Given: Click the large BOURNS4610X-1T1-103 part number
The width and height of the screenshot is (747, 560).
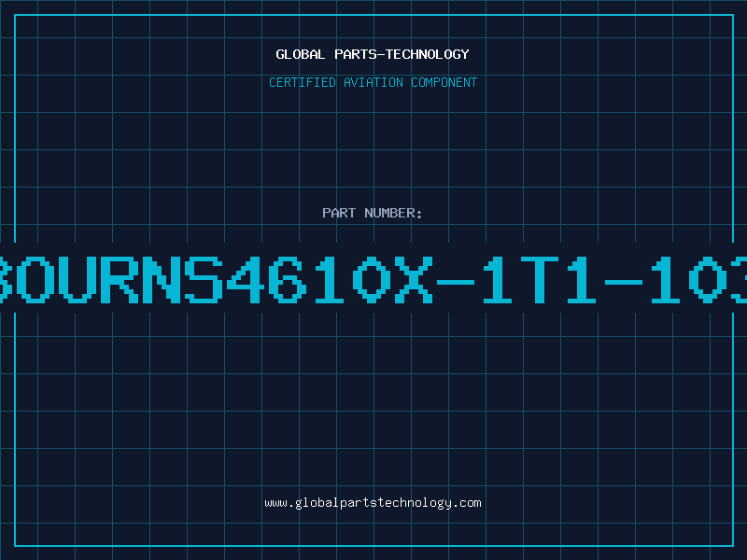Looking at the screenshot, I should coord(373,279).
